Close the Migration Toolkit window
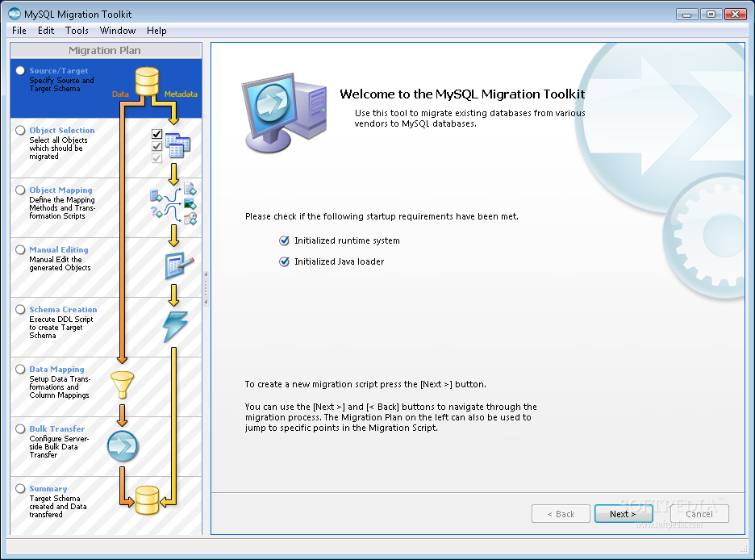 736,14
